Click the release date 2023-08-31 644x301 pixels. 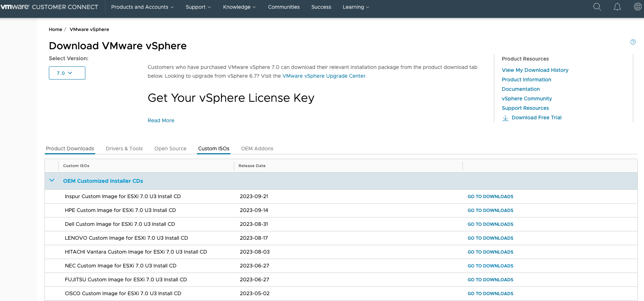[254, 224]
